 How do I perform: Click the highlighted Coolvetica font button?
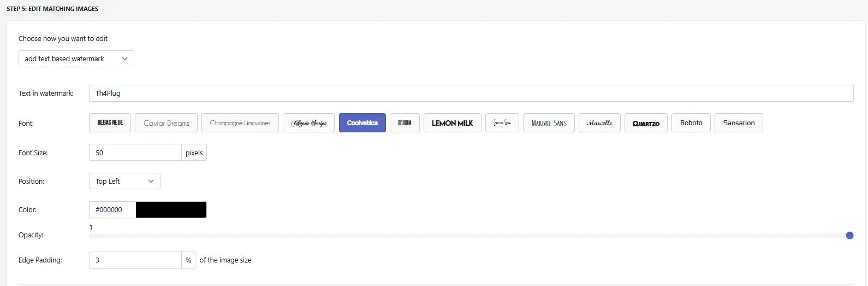point(362,123)
